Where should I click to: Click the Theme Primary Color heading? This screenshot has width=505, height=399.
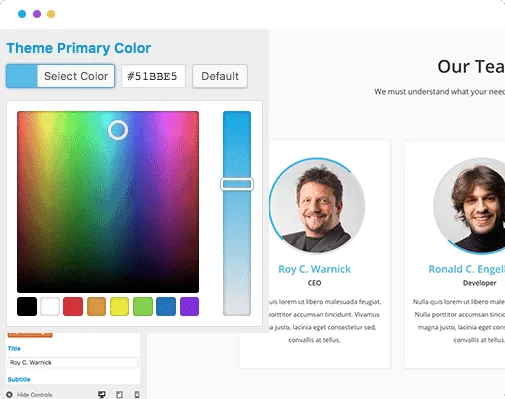pos(79,48)
